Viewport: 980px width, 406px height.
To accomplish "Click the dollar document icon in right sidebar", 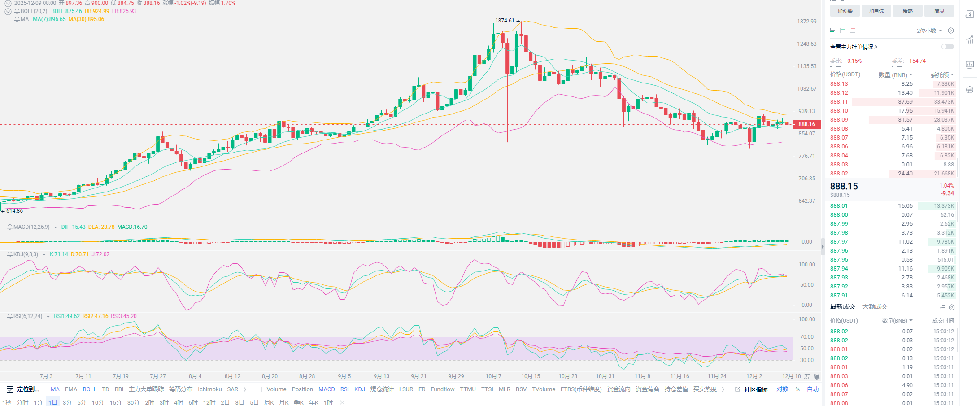I will [x=969, y=14].
